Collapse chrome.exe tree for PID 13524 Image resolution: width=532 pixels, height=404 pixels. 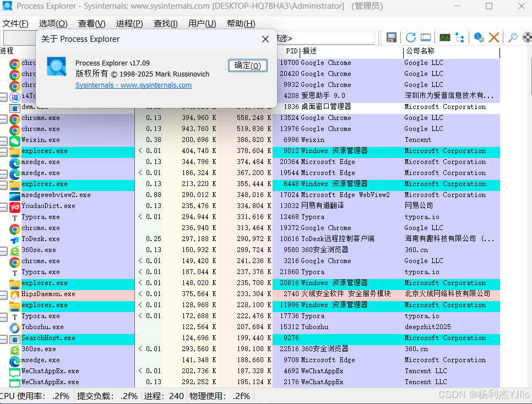(x=3, y=119)
